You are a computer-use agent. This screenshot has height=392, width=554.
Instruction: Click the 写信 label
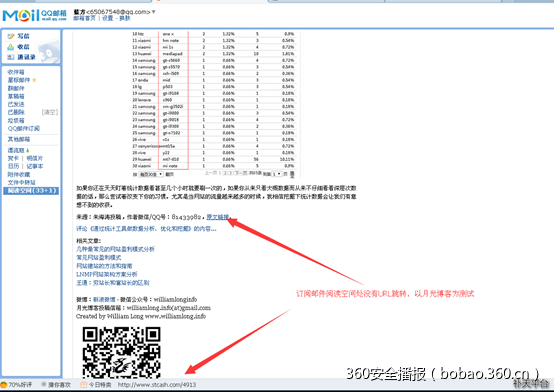[x=24, y=36]
